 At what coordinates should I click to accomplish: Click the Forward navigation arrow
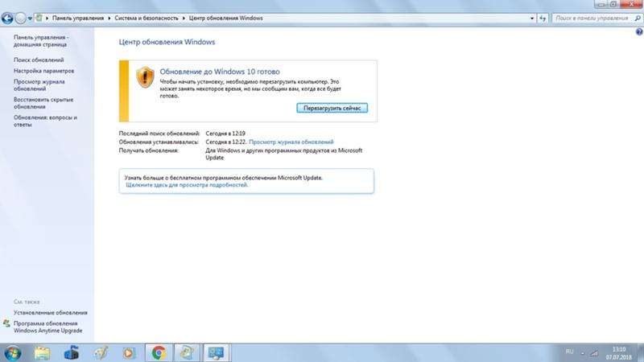click(x=20, y=18)
